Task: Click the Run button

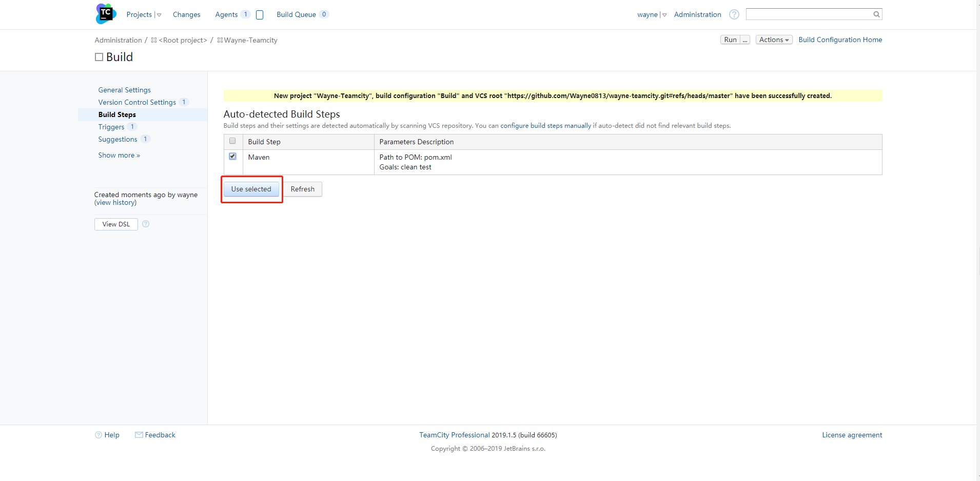Action: coord(730,40)
